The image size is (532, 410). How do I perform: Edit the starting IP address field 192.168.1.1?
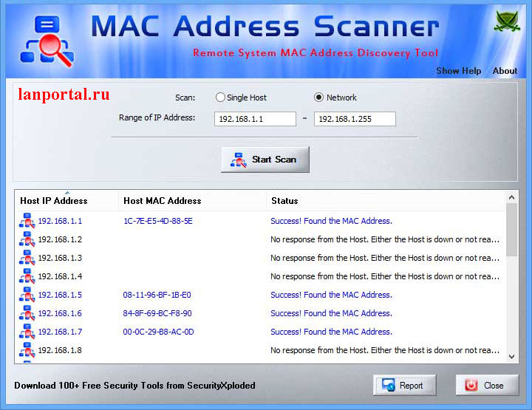point(255,119)
